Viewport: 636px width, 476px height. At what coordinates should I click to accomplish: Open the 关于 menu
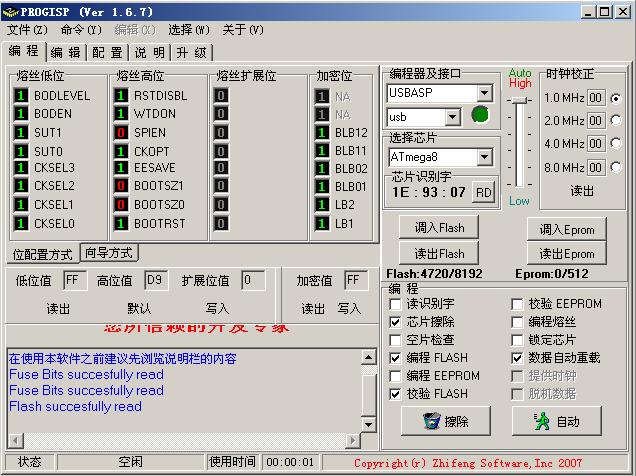click(243, 30)
